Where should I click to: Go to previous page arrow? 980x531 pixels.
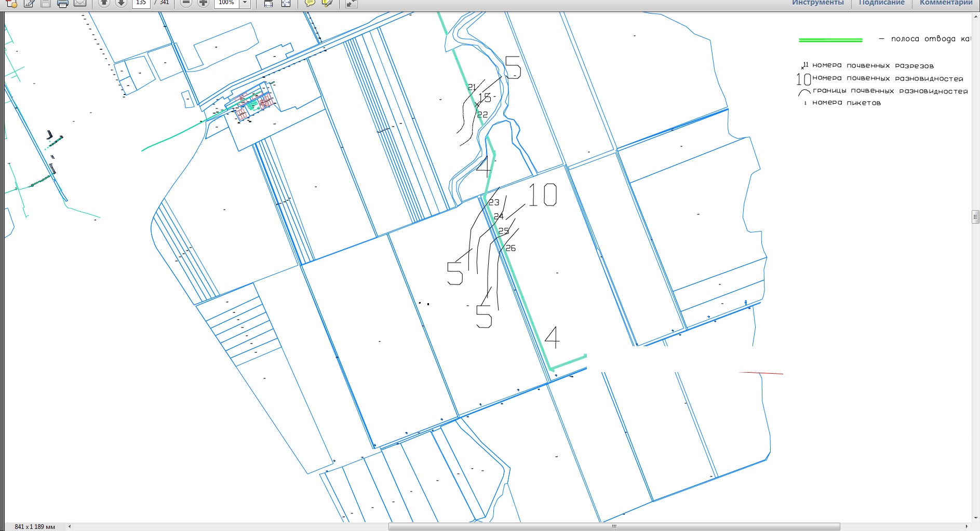(x=104, y=3)
